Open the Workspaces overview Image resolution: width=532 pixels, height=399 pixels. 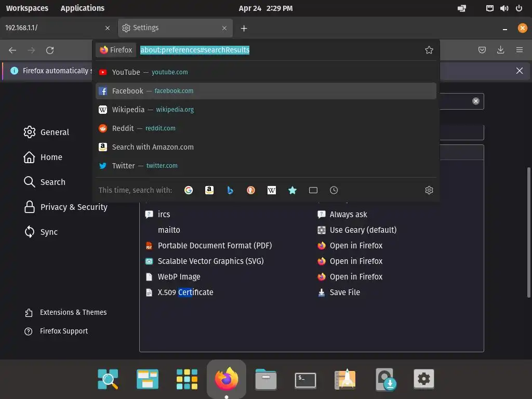point(27,8)
